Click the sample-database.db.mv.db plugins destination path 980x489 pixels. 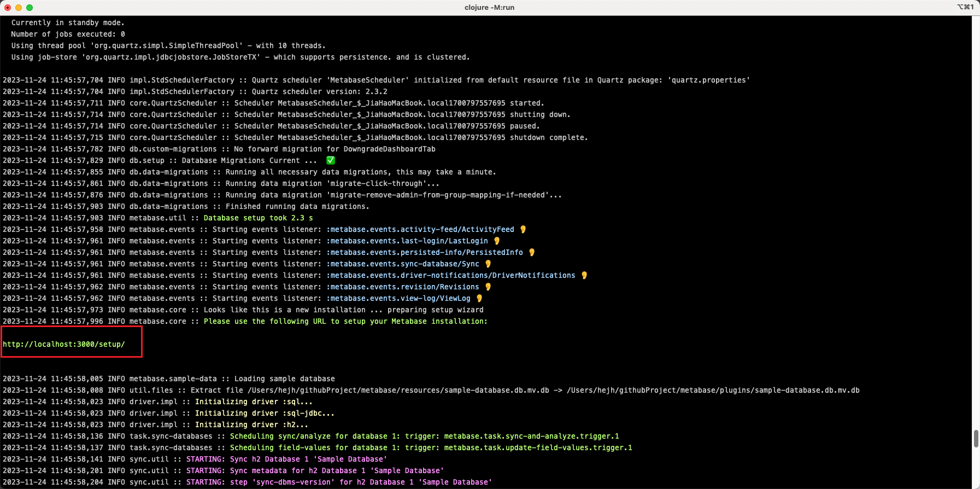coord(713,390)
